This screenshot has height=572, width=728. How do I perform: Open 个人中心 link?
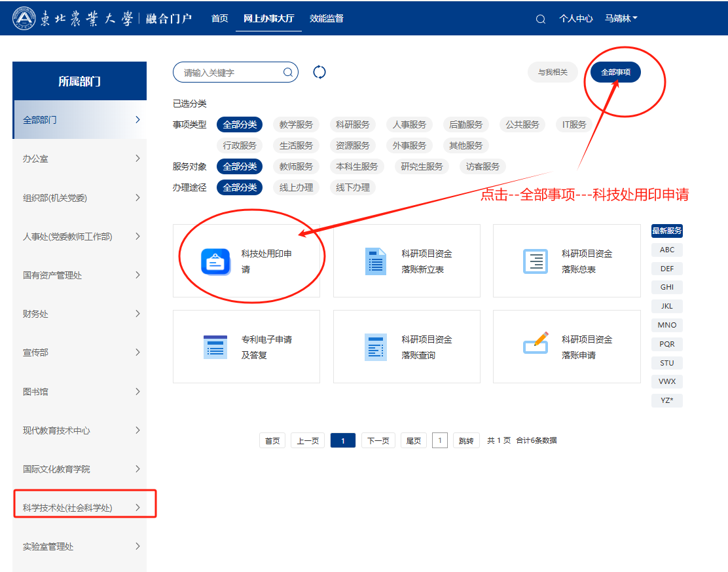(576, 19)
